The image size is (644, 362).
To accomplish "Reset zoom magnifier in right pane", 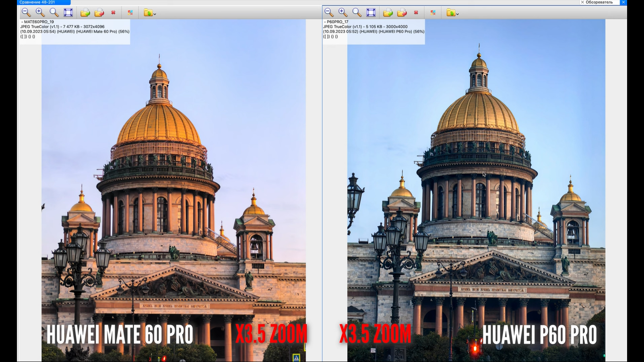I will coord(357,12).
